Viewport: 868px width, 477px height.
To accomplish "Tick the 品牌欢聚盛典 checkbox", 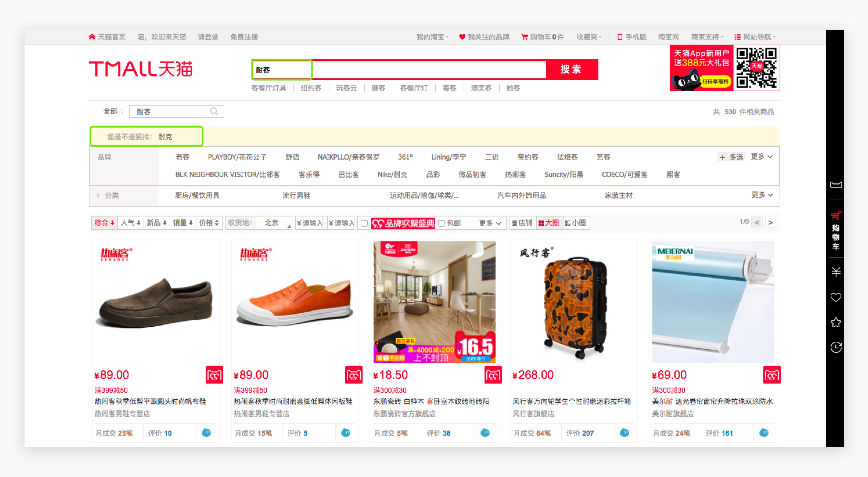I will [x=364, y=223].
